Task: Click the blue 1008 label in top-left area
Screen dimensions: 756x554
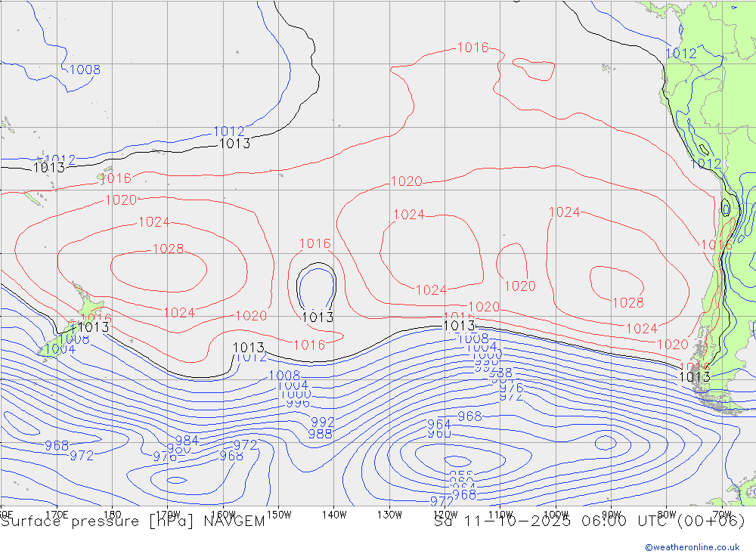Action: point(85,70)
